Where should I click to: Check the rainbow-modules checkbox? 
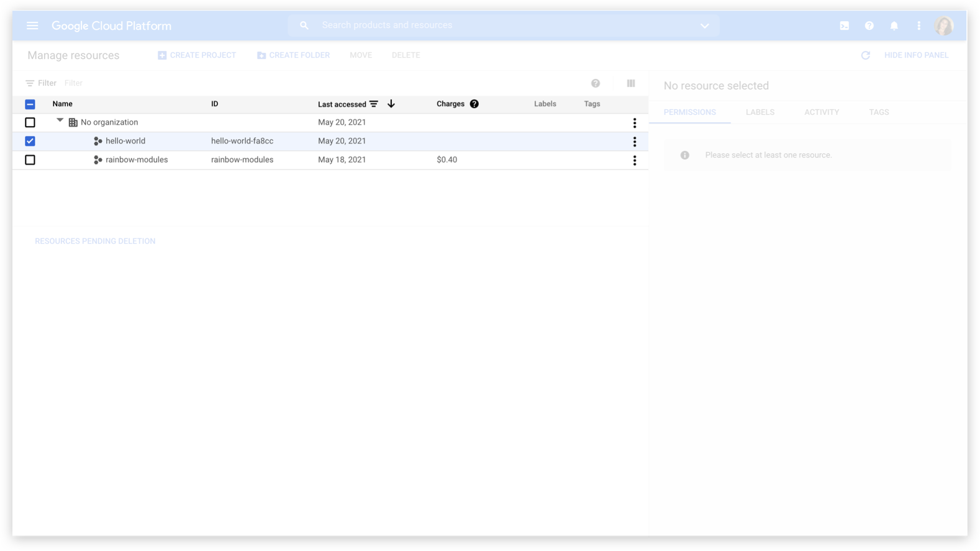point(30,160)
